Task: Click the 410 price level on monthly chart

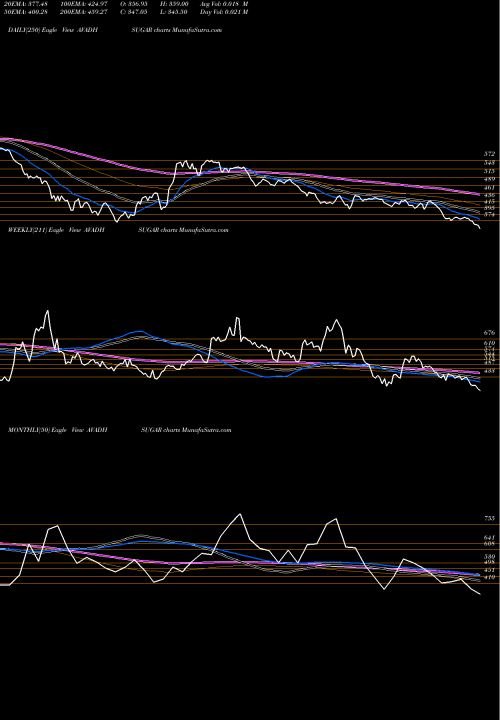Action: (x=489, y=578)
